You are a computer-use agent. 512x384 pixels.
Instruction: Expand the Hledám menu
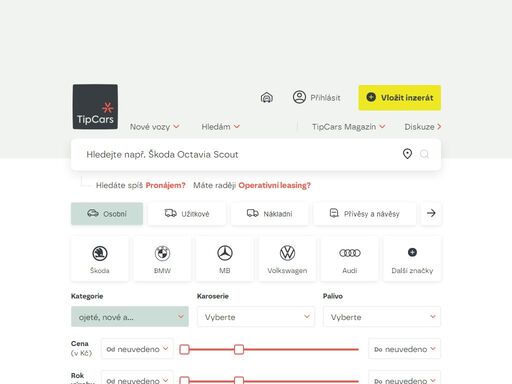tap(221, 127)
